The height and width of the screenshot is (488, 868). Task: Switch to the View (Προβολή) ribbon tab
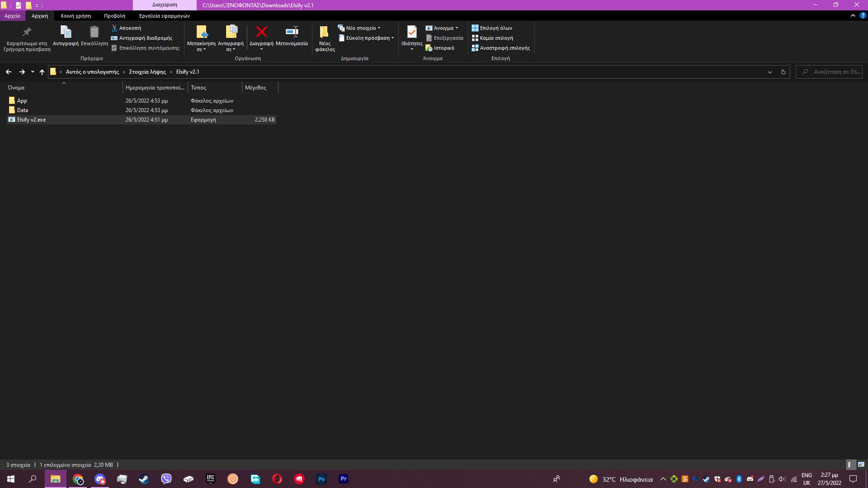point(114,16)
